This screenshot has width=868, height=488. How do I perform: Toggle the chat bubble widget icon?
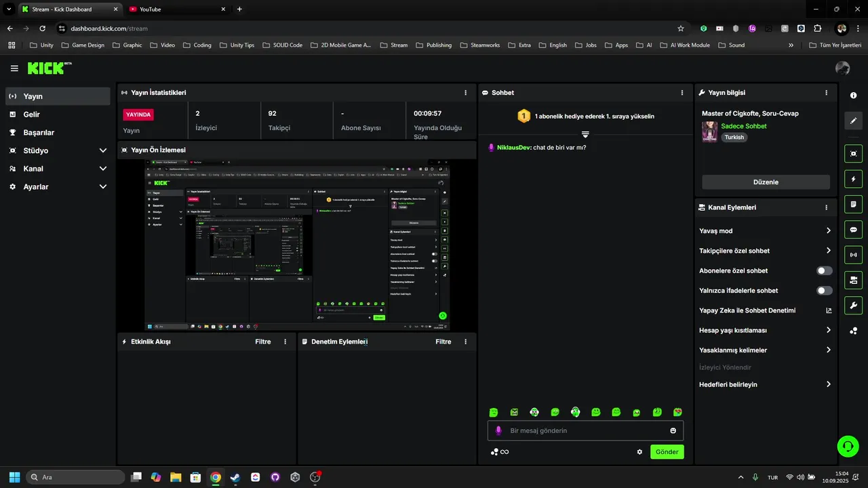click(854, 229)
